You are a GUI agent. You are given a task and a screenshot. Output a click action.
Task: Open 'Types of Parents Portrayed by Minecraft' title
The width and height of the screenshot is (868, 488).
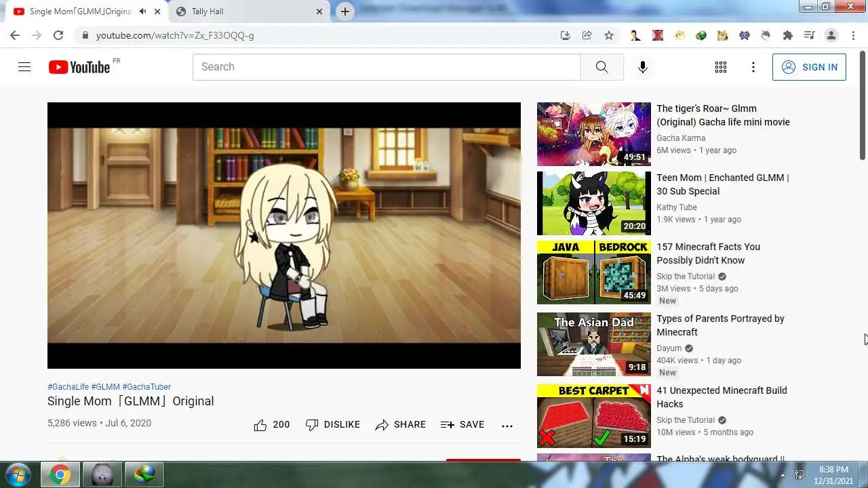[x=720, y=325]
